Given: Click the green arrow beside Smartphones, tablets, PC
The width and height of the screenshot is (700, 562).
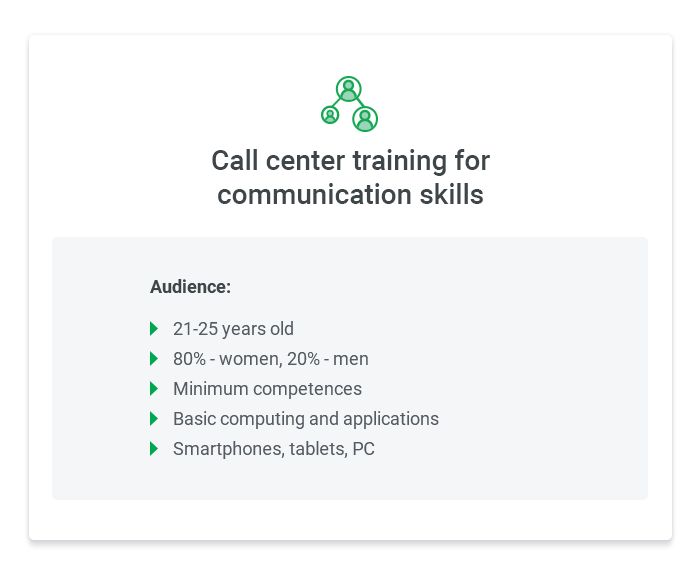Looking at the screenshot, I should pos(154,449).
